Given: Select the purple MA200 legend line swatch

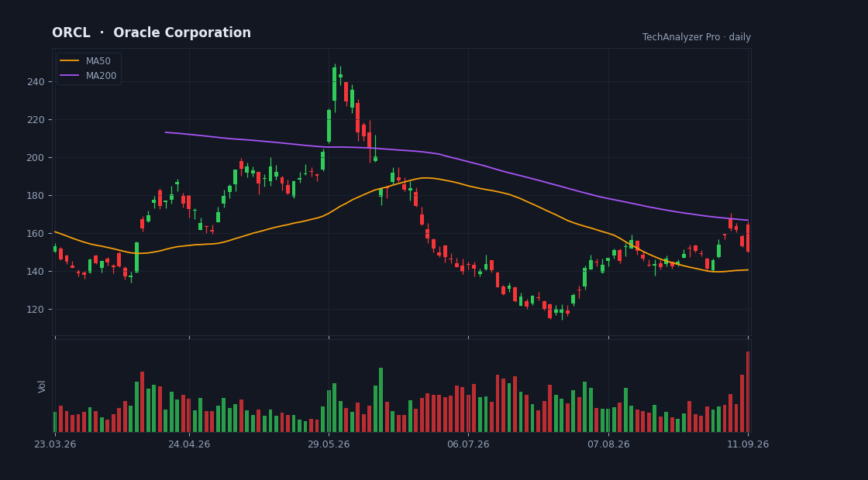Looking at the screenshot, I should point(69,76).
